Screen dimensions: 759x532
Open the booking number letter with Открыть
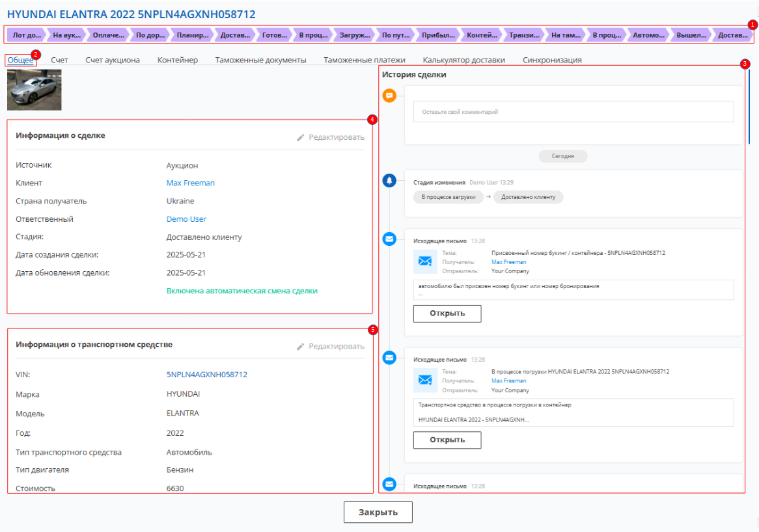(447, 313)
